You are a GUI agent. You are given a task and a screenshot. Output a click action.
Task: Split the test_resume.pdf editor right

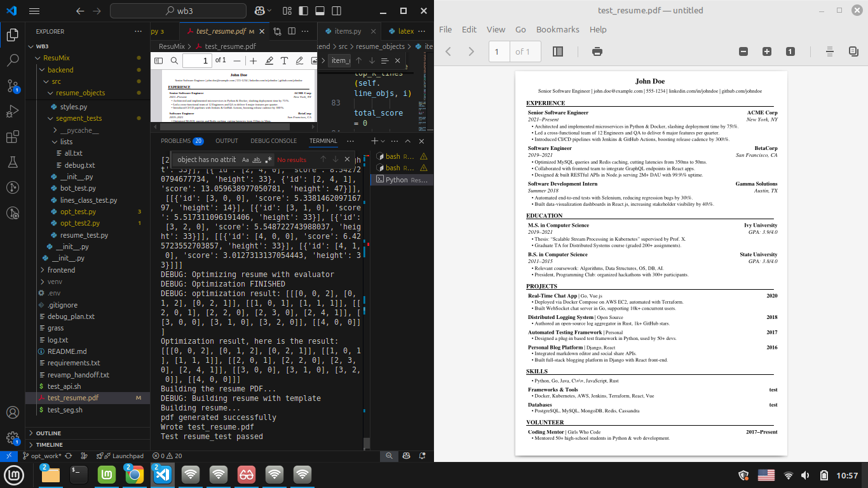[292, 31]
